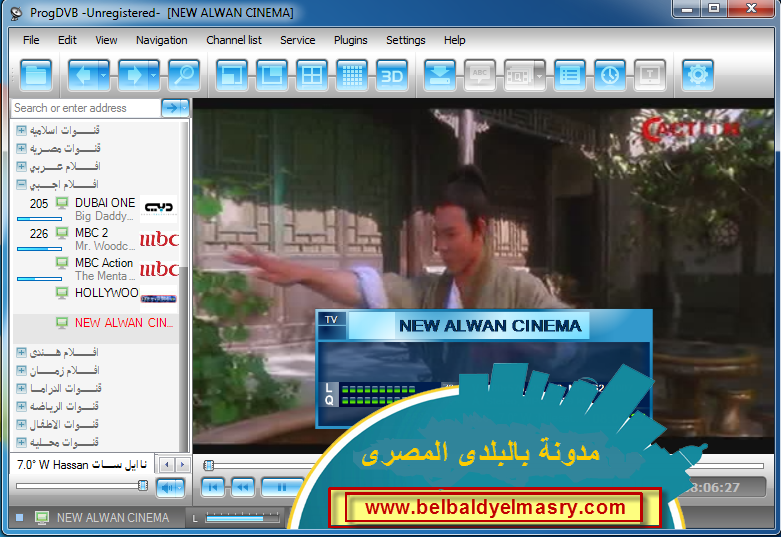Select the four-pane mosaic toolbar icon

(x=312, y=75)
